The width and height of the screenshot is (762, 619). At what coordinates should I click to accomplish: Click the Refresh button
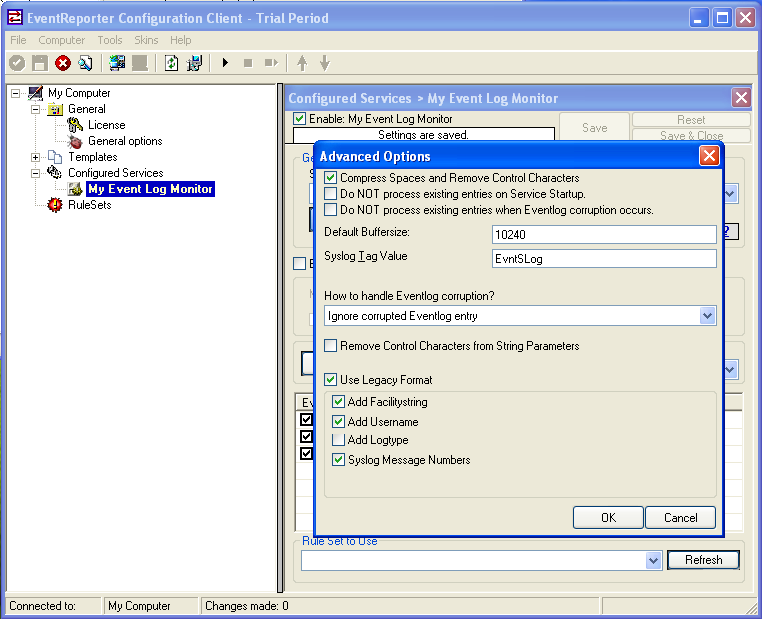pyautogui.click(x=703, y=560)
